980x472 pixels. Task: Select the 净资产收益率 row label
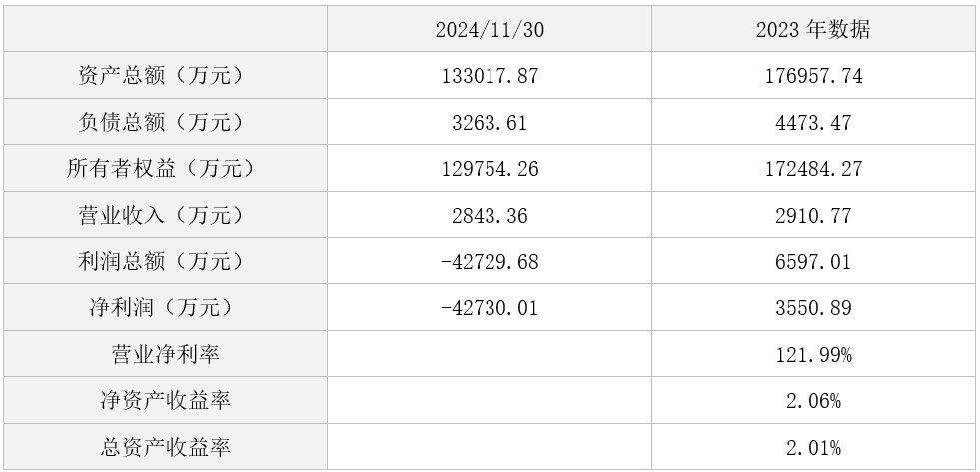point(166,400)
